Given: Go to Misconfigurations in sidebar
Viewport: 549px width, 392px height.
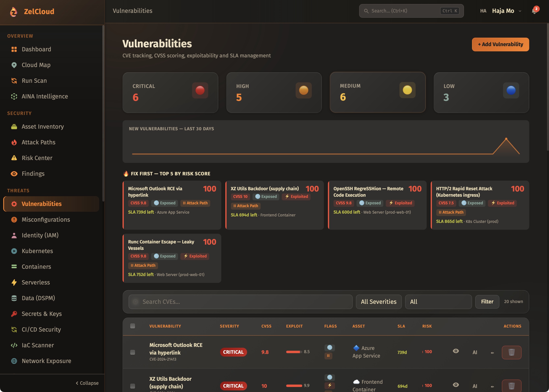Looking at the screenshot, I should pos(46,219).
